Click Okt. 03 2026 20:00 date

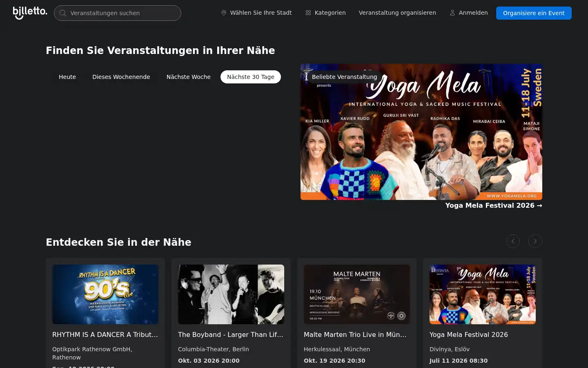(x=209, y=361)
